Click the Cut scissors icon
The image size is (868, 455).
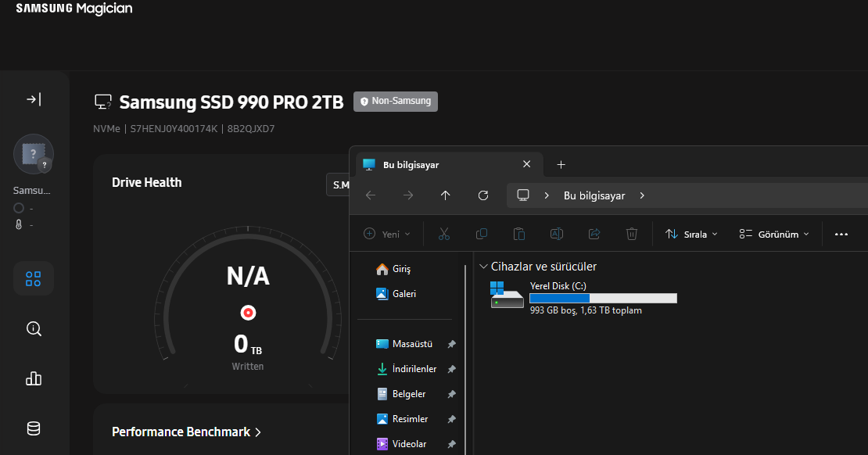444,234
